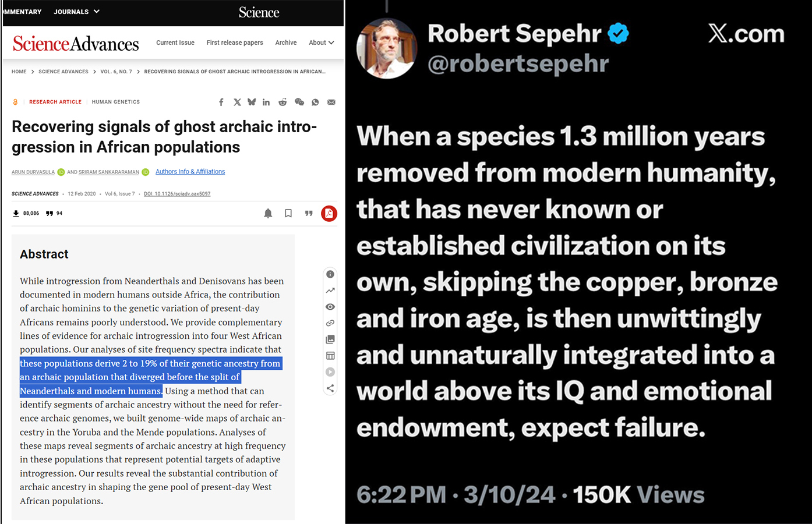
Task: Share article on LinkedIn icon
Action: [x=266, y=102]
